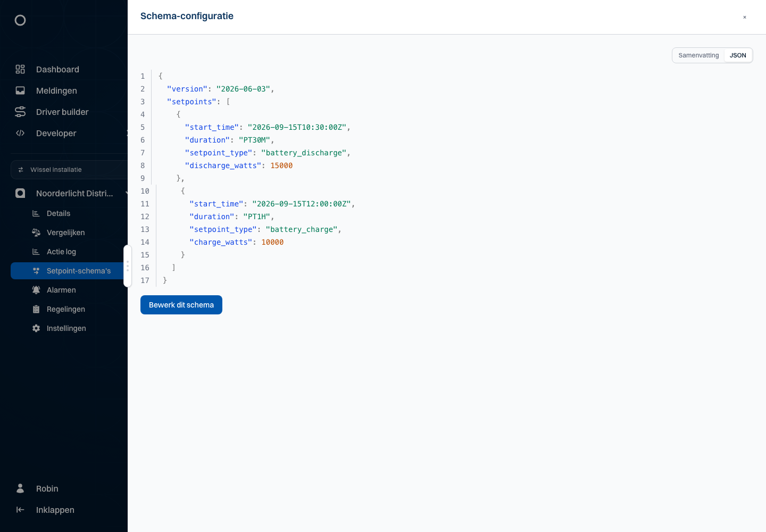766x532 pixels.
Task: Click the Instellingen gear icon
Action: tap(36, 328)
